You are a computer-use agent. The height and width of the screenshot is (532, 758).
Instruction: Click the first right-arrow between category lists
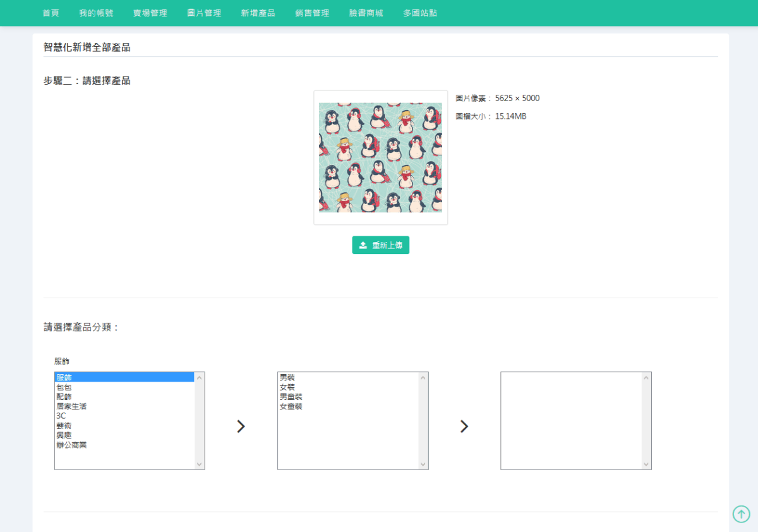241,426
